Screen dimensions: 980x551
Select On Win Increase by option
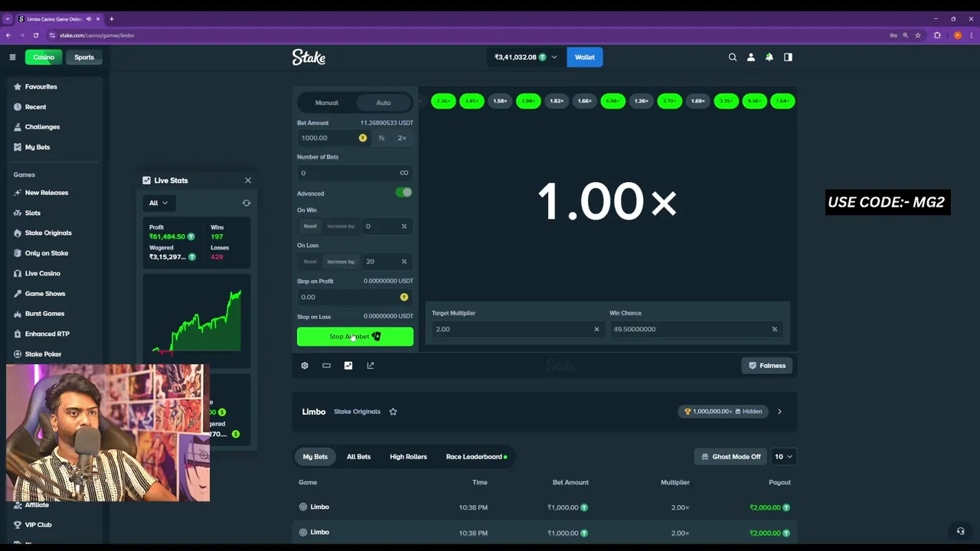click(341, 226)
